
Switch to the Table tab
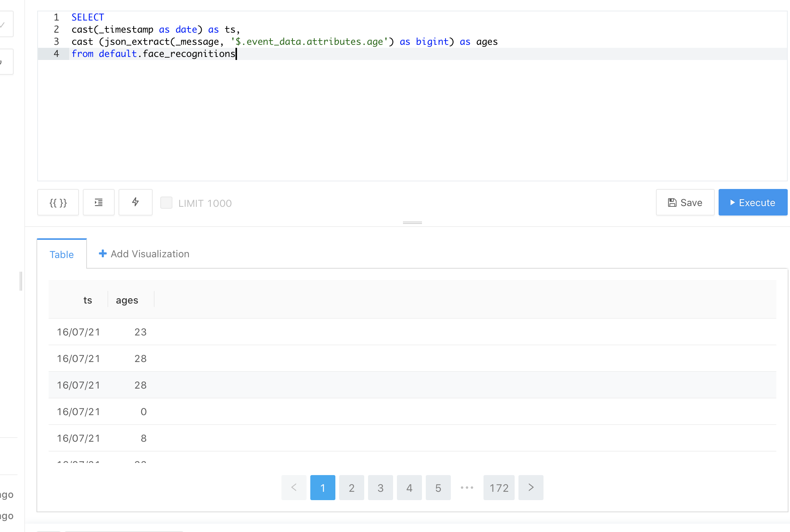pyautogui.click(x=62, y=254)
